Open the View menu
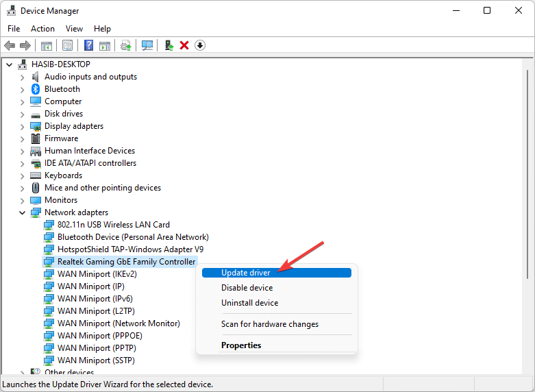535x392 pixels. click(x=74, y=29)
